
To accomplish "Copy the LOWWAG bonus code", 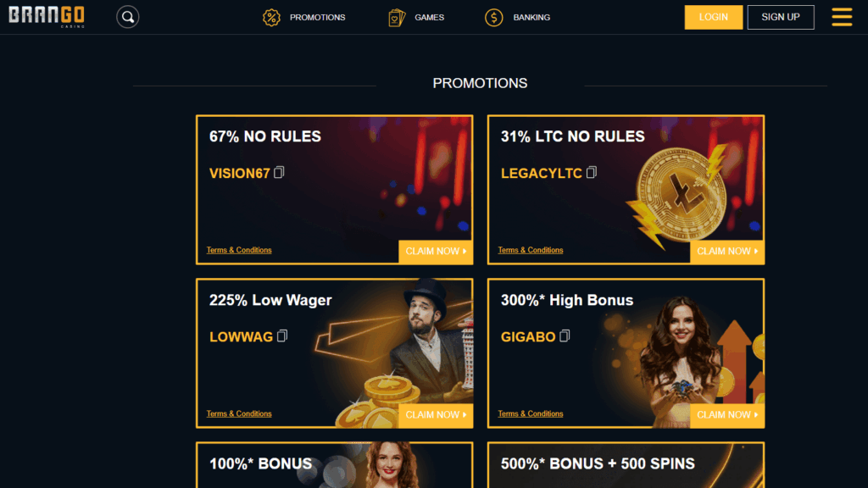I will coord(282,335).
